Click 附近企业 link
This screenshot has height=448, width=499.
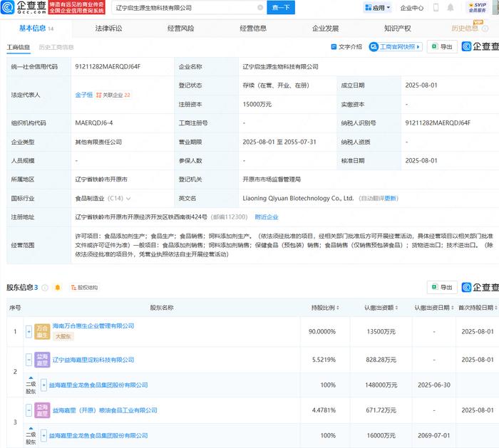point(267,217)
